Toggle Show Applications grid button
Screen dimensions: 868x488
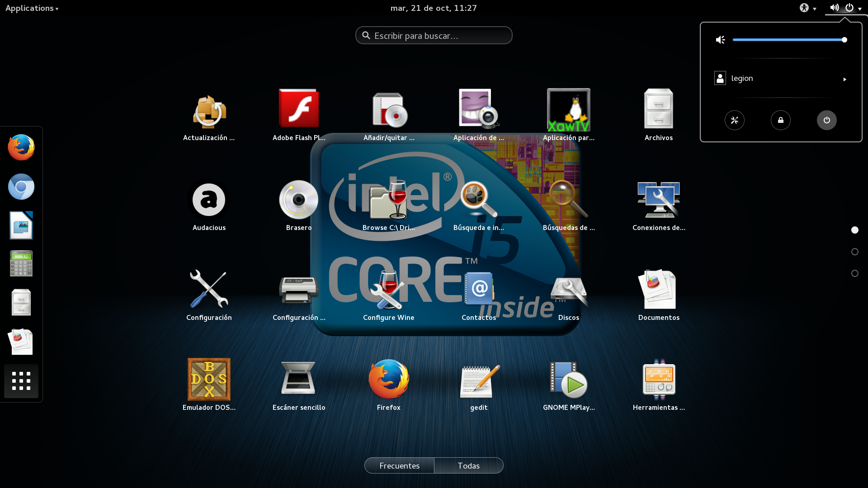coord(21,381)
